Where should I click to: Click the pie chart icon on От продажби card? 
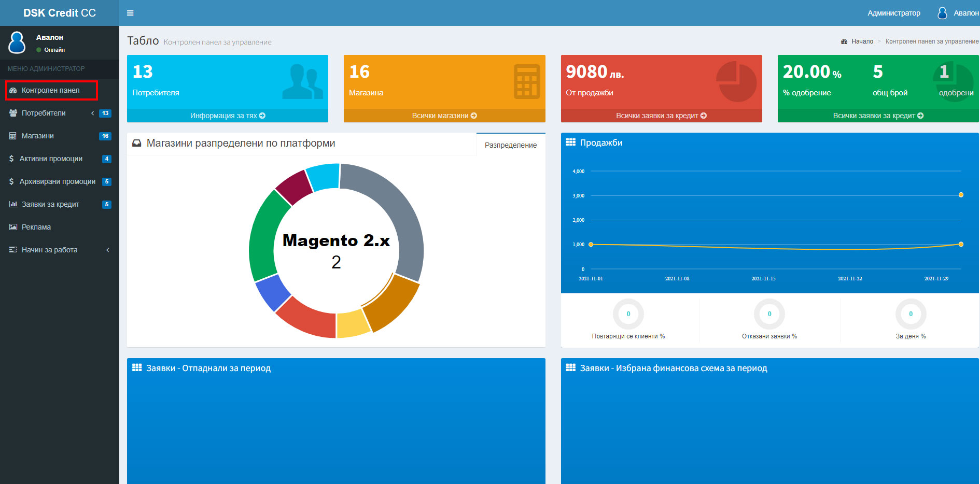(x=736, y=81)
